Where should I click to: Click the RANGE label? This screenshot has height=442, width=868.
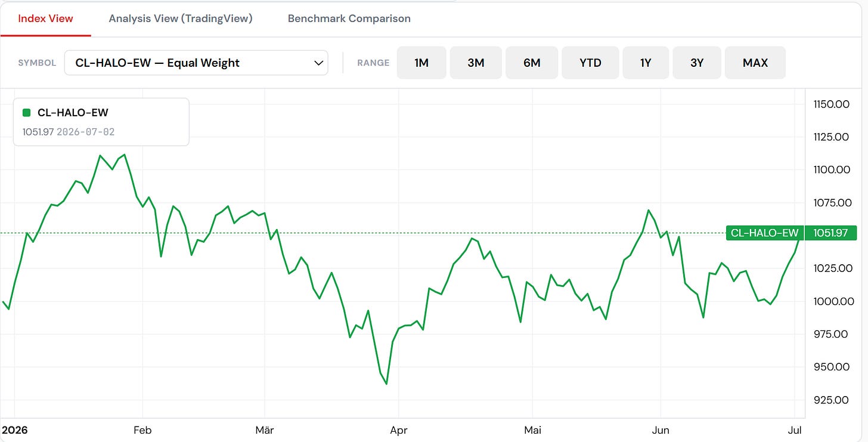[373, 63]
